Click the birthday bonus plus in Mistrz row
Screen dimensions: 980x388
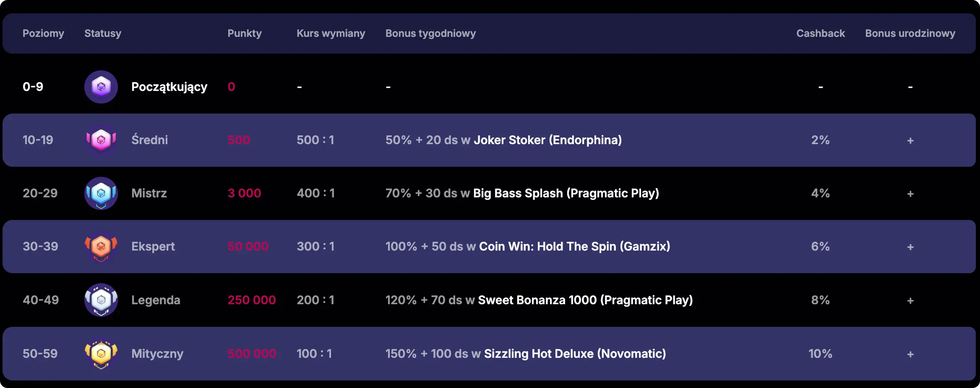(910, 194)
